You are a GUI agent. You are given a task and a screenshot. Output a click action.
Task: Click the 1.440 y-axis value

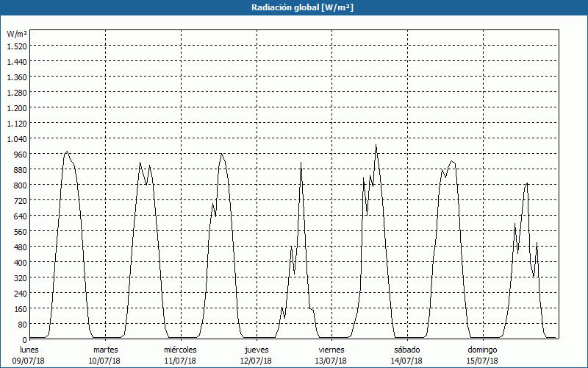[17, 62]
